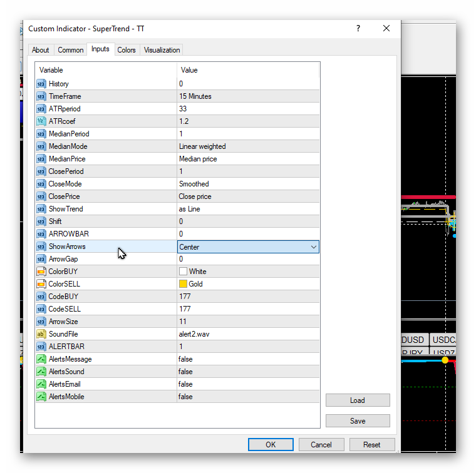The height and width of the screenshot is (473, 476).
Task: Click the icon beside Shift variable
Action: pos(41,221)
